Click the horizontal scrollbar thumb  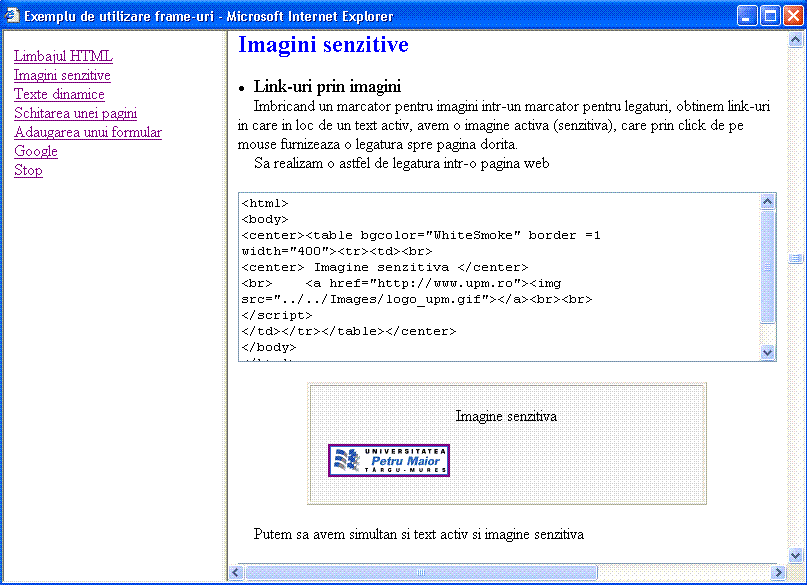click(x=420, y=573)
